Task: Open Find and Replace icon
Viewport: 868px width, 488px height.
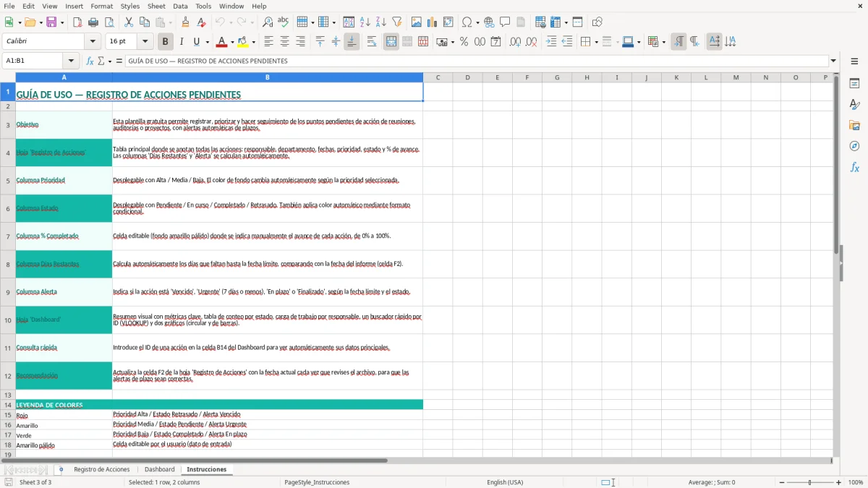Action: [268, 22]
